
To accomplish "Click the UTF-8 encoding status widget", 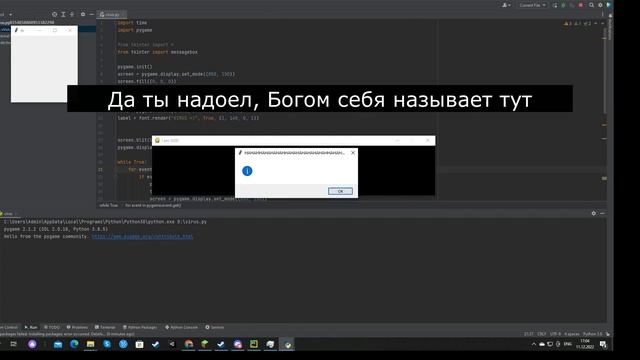I will [555, 334].
